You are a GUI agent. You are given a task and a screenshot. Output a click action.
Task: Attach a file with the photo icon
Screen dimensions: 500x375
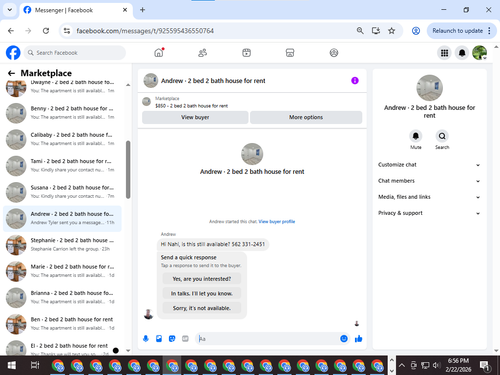(x=159, y=339)
